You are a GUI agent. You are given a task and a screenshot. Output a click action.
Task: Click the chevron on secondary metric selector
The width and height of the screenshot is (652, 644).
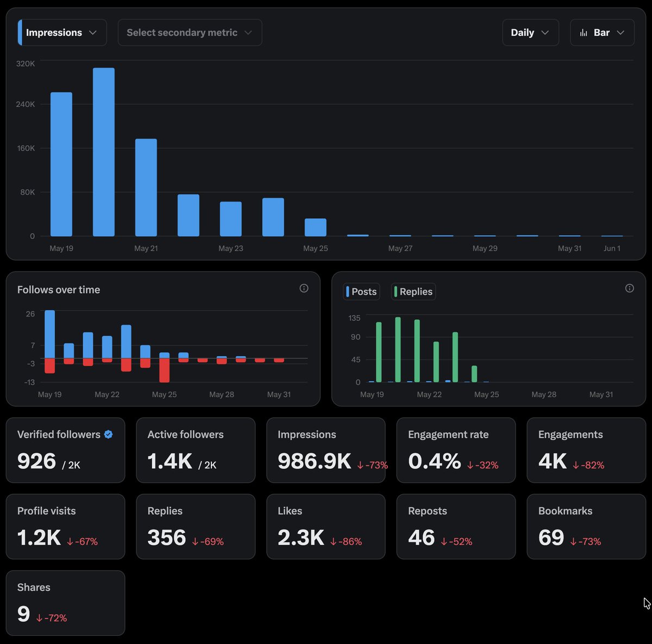click(248, 33)
